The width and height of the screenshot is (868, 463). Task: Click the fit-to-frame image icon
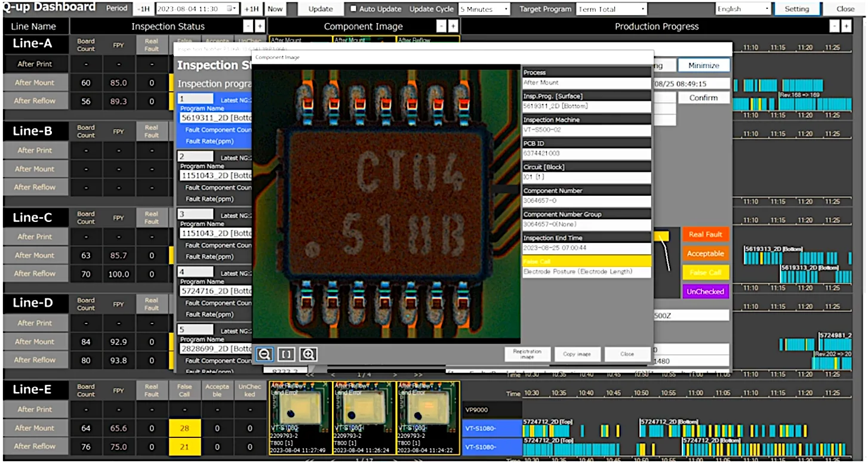coord(287,354)
